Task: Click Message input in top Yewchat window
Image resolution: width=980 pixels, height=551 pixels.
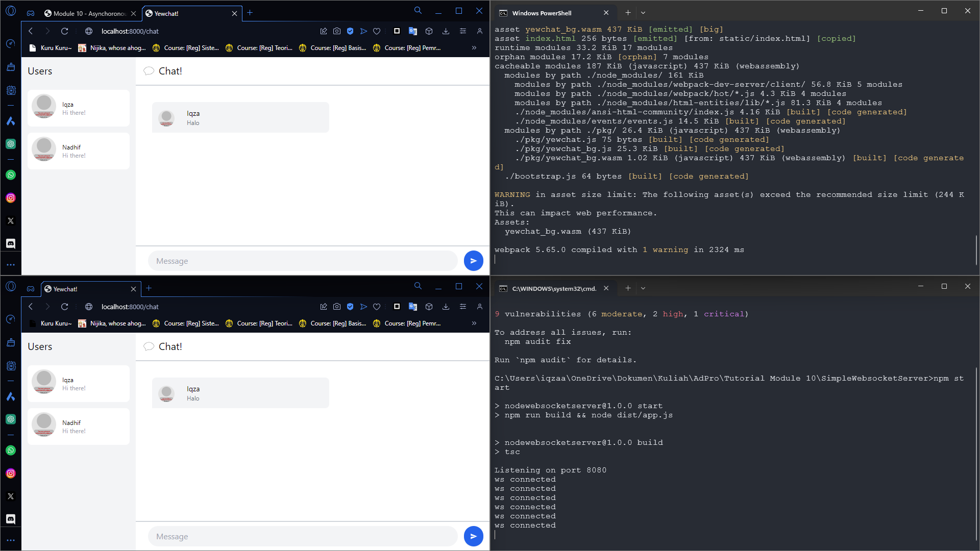Action: pos(303,261)
